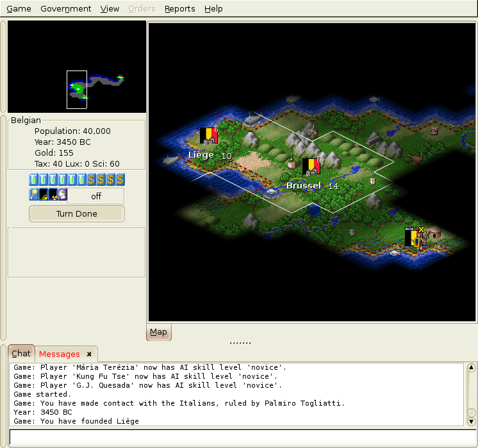The width and height of the screenshot is (478, 448).
Task: Switch to the Messages tab
Action: click(60, 354)
